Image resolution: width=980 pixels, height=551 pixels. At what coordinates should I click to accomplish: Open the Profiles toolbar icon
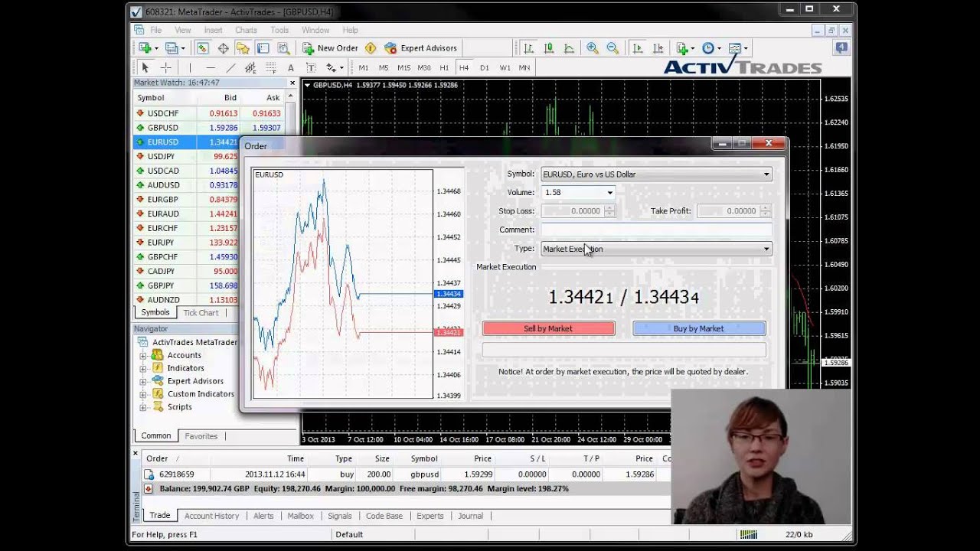tap(172, 48)
